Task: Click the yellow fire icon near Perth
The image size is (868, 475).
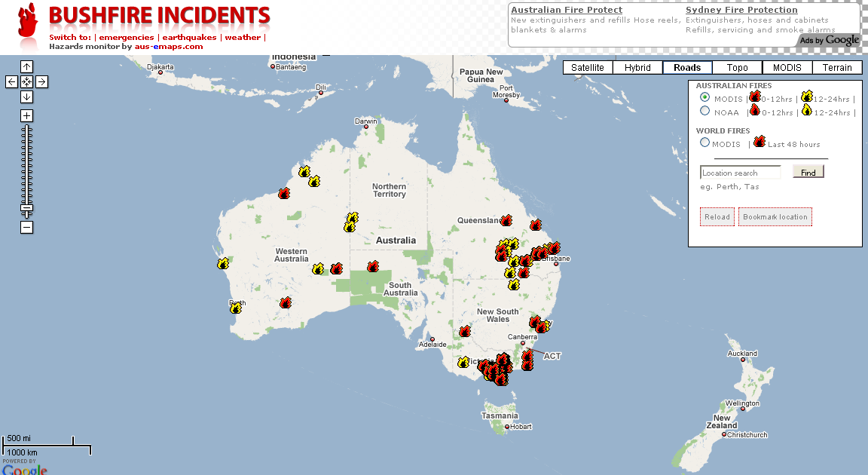Action: [x=237, y=308]
